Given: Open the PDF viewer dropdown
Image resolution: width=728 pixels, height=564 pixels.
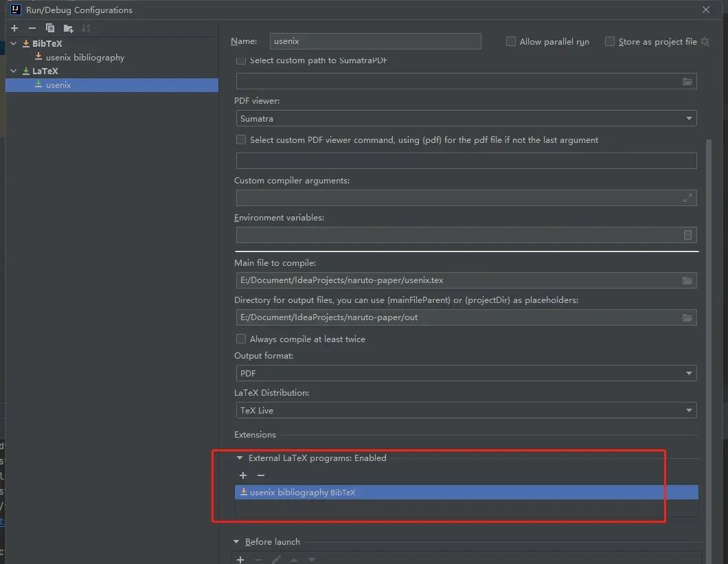Looking at the screenshot, I should point(689,117).
